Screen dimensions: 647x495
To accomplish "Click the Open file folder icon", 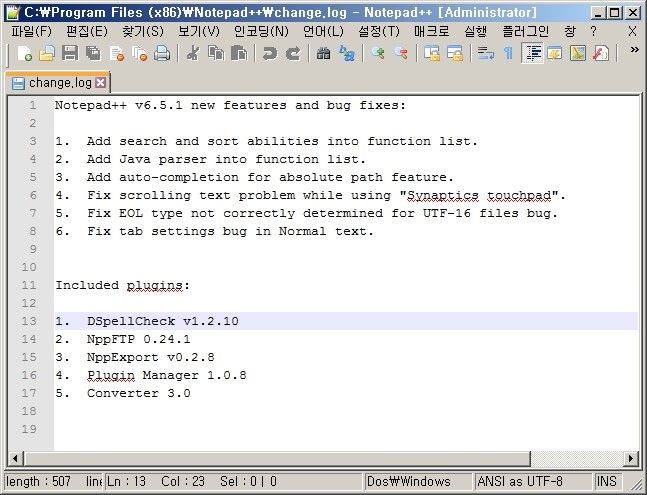I will pos(47,53).
